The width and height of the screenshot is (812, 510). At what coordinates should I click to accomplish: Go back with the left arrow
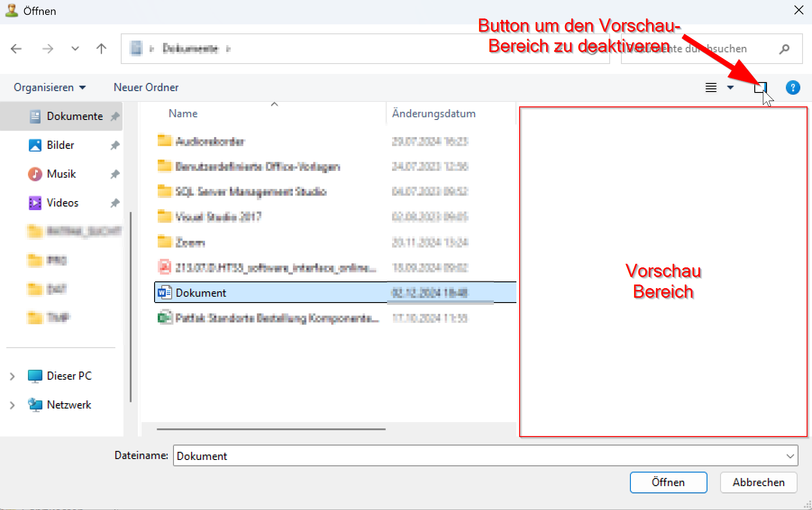click(x=16, y=49)
